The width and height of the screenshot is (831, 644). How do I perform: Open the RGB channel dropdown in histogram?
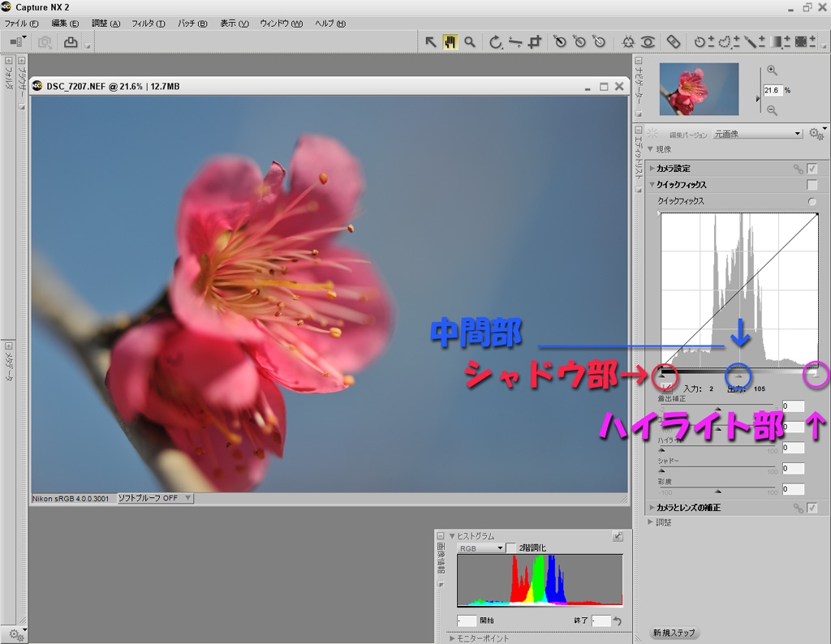[480, 548]
